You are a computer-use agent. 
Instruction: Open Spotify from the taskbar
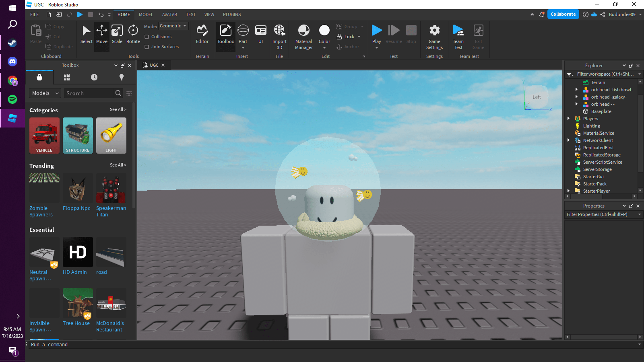12,99
